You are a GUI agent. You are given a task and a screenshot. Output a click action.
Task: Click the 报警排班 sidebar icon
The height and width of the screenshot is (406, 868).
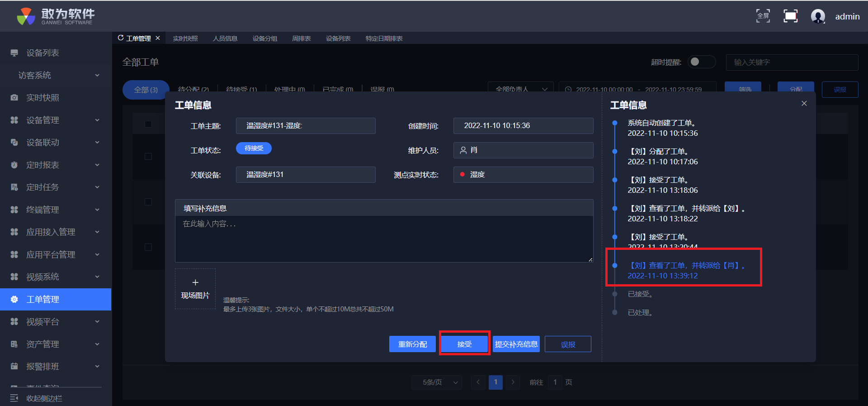pos(14,367)
